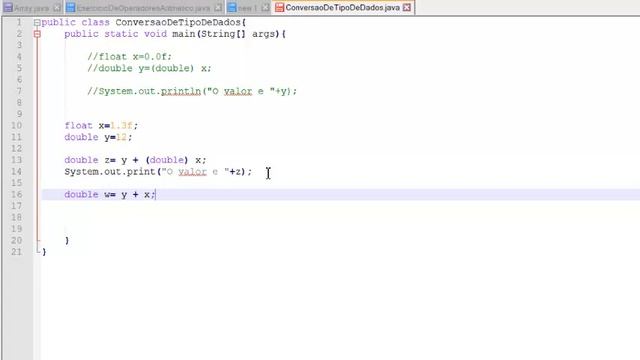This screenshot has height=360, width=640.
Task: Click the closing brace on line 21
Action: 44,252
